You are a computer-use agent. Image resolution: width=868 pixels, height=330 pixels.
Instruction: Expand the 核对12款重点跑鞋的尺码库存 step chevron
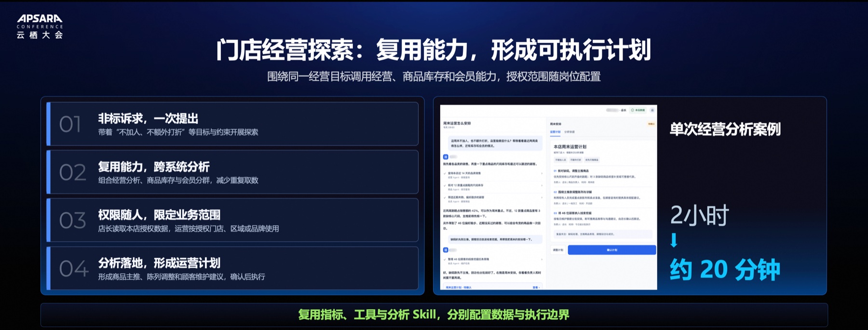[x=542, y=185]
